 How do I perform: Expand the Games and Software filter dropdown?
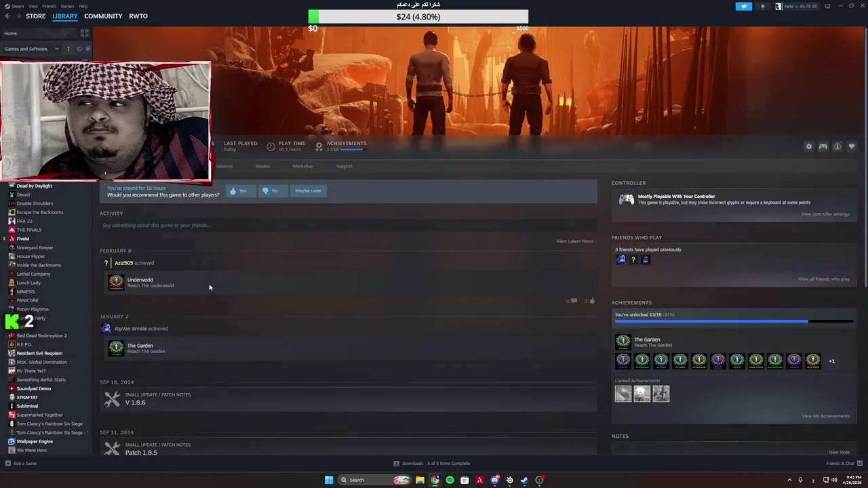tap(32, 49)
